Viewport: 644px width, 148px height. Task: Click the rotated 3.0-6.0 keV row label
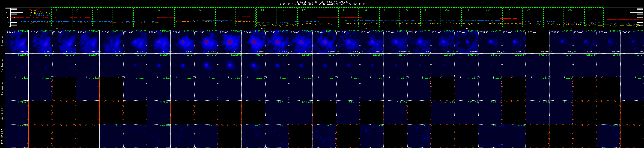coord(2,42)
